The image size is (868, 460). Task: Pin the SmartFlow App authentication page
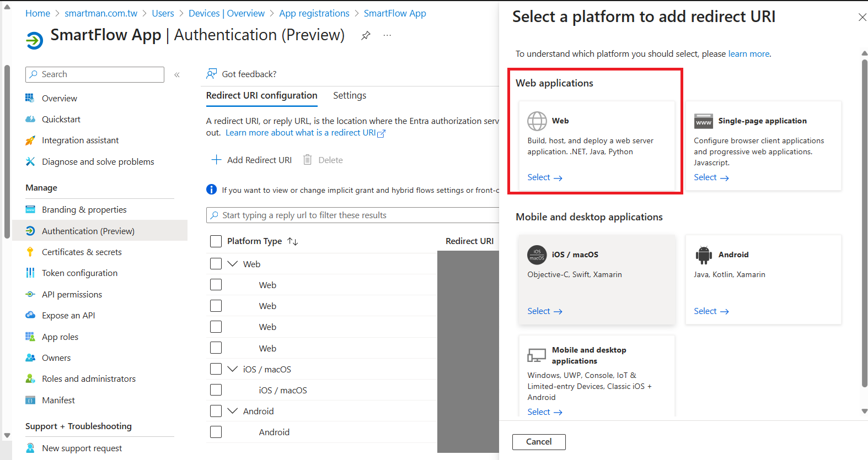366,36
